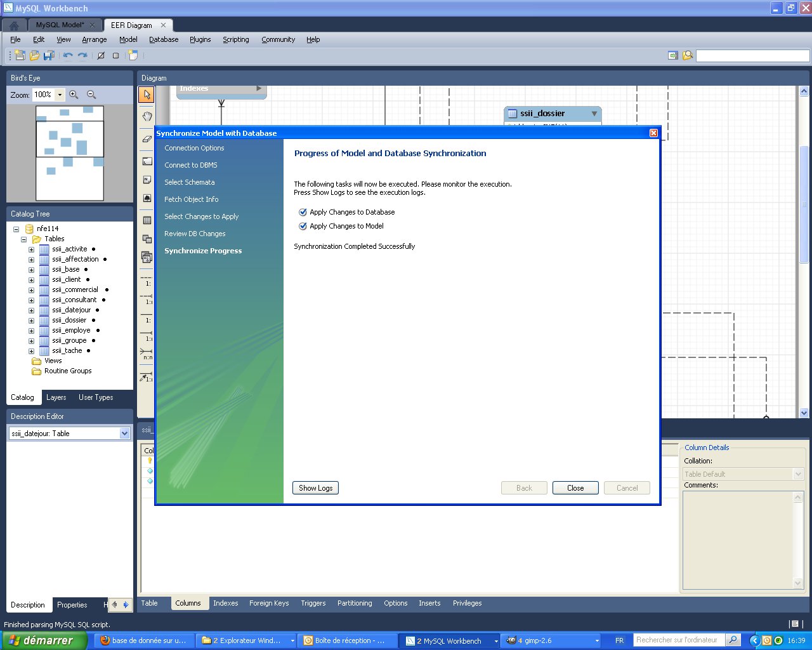Viewport: 812px width, 650px height.
Task: Expand the ssii_client table node
Action: [31, 280]
